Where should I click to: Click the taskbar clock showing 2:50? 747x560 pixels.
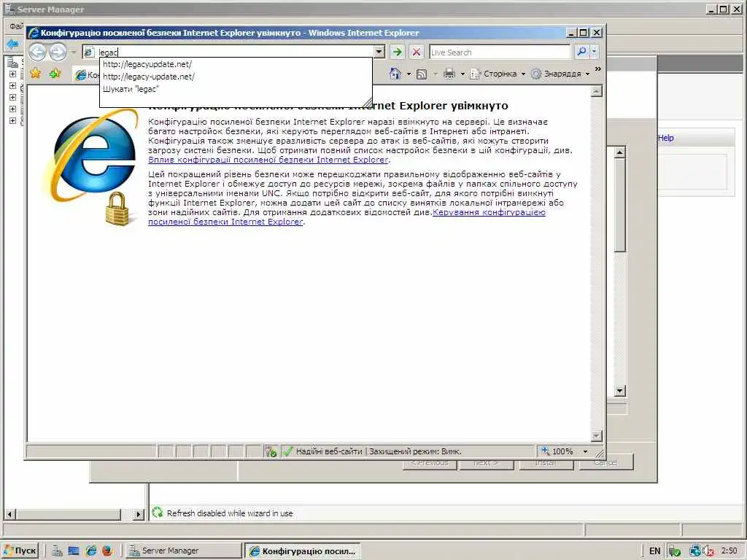[x=729, y=551]
